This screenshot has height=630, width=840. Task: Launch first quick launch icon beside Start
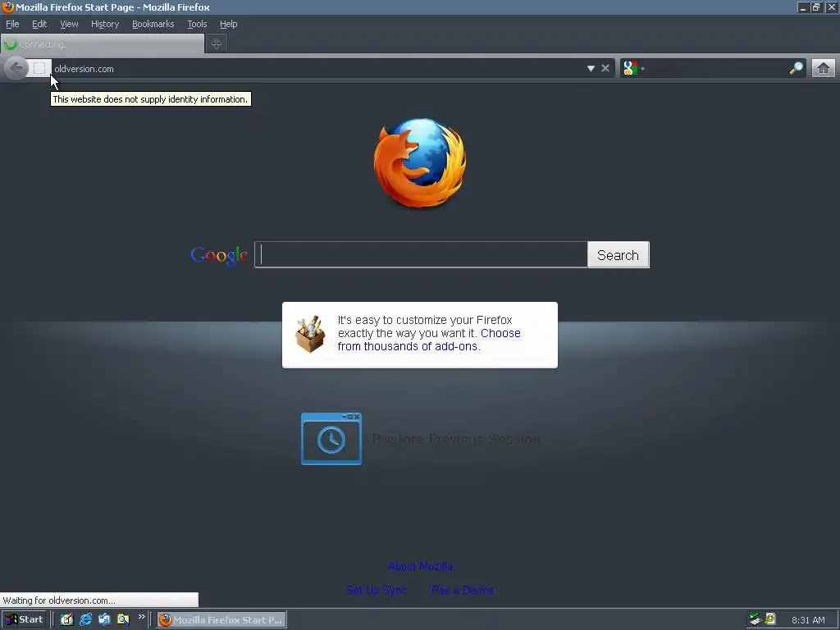[66, 619]
